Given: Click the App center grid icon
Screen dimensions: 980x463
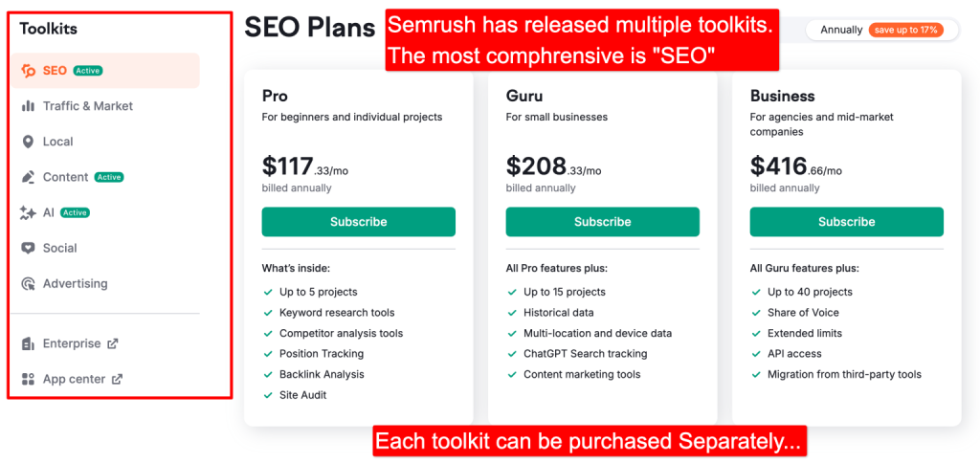Looking at the screenshot, I should pyautogui.click(x=29, y=379).
